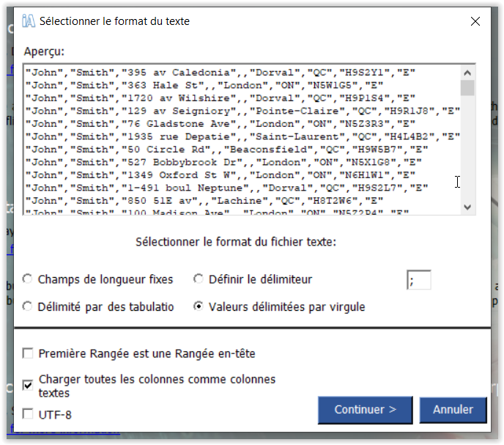The image size is (504, 445).
Task: Click the 363 Hale St preview row
Action: (x=204, y=85)
